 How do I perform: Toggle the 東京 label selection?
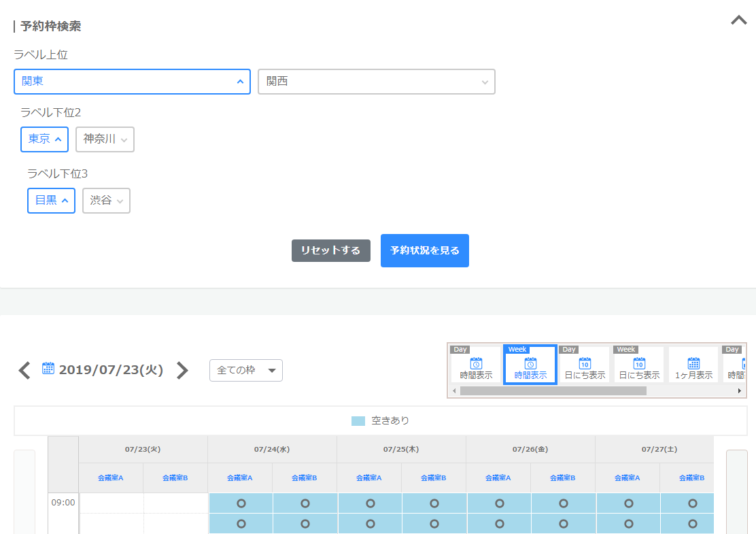(x=44, y=139)
